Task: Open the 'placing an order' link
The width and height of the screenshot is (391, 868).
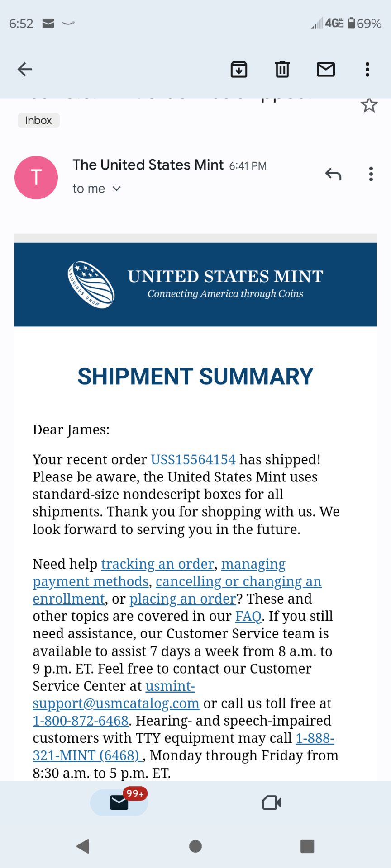Action: click(183, 599)
